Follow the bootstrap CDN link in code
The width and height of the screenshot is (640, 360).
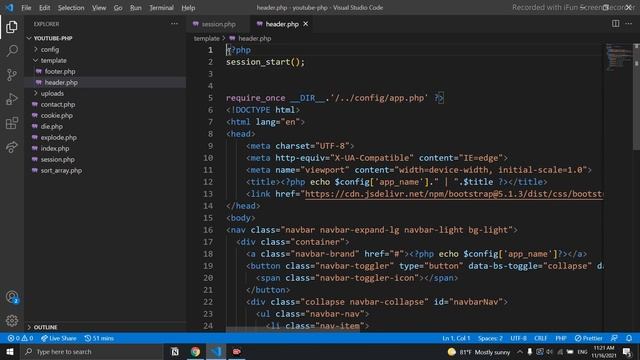pyautogui.click(x=453, y=194)
